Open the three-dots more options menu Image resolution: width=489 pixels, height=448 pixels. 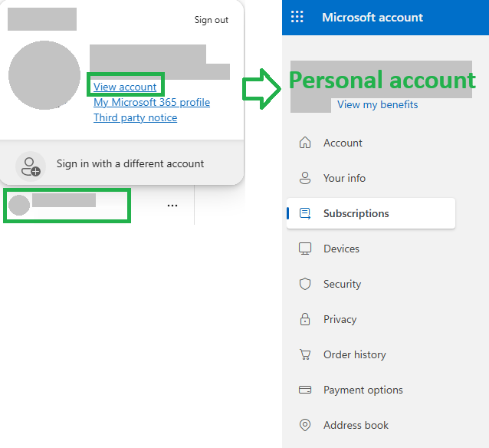click(172, 206)
